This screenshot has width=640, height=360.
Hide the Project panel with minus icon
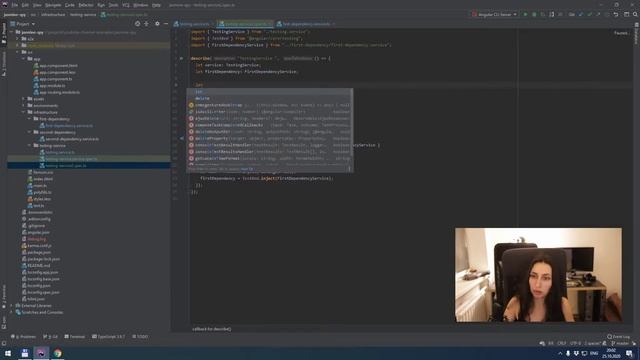[x=166, y=24]
